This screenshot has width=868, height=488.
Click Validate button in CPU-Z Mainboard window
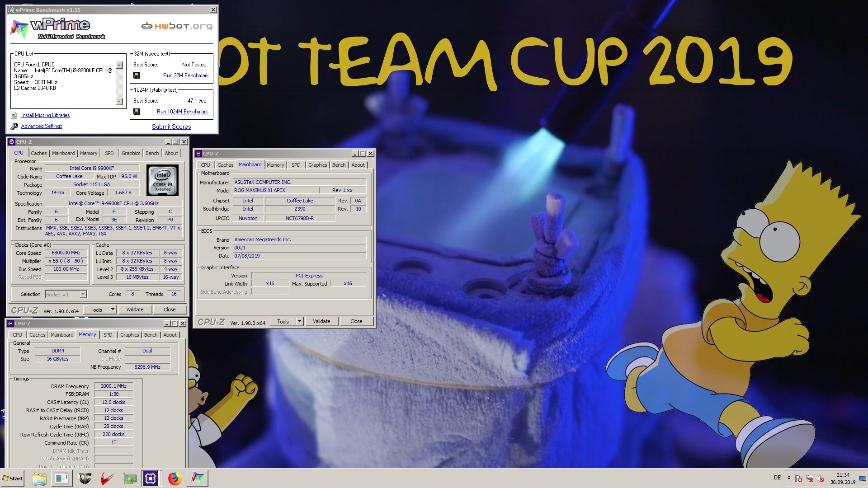pos(321,321)
